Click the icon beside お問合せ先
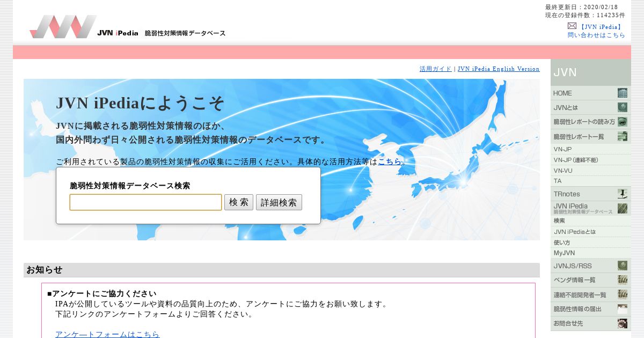The width and height of the screenshot is (644, 338). pos(623,324)
